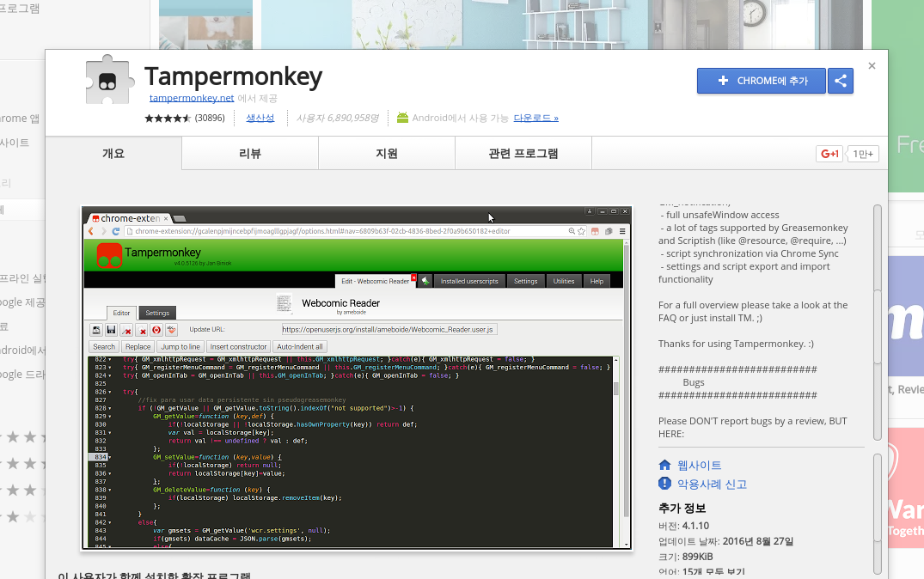
Task: Click the exclamation icon beside 악용사례 신고
Action: coord(664,484)
